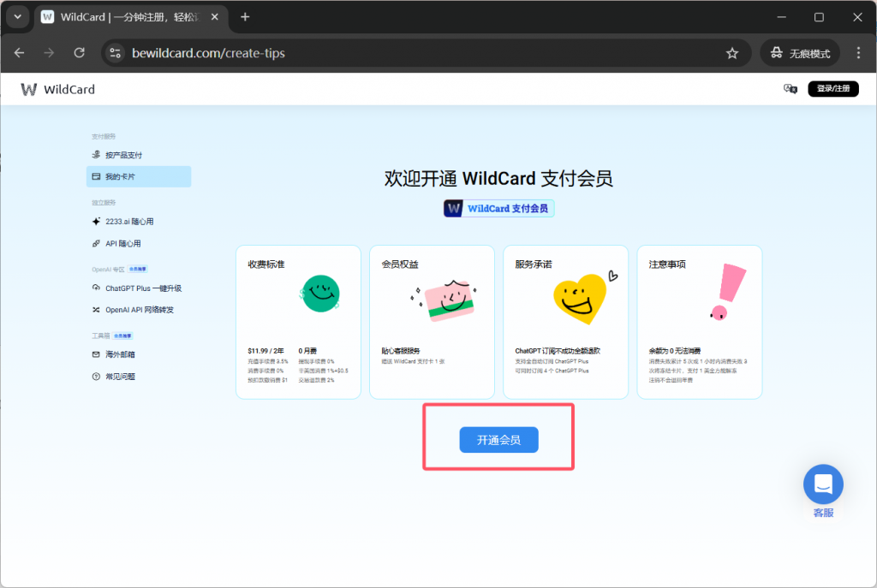Image resolution: width=877 pixels, height=588 pixels.
Task: Open a new browser tab
Action: [245, 17]
